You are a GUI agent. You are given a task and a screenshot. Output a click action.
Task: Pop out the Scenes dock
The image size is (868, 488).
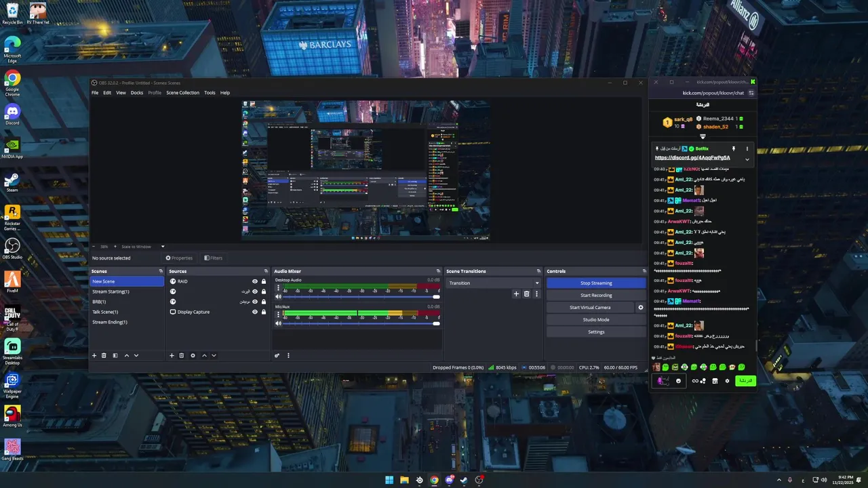[x=161, y=271]
